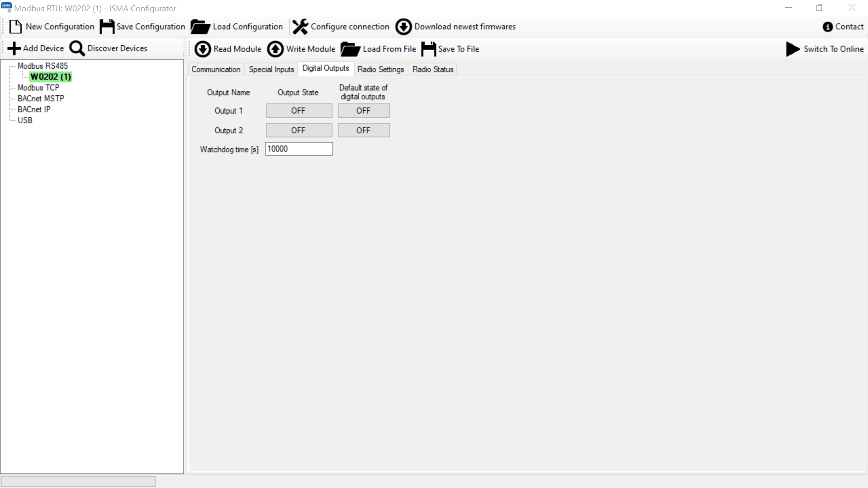
Task: Toggle Output 1 default state button
Action: [363, 111]
